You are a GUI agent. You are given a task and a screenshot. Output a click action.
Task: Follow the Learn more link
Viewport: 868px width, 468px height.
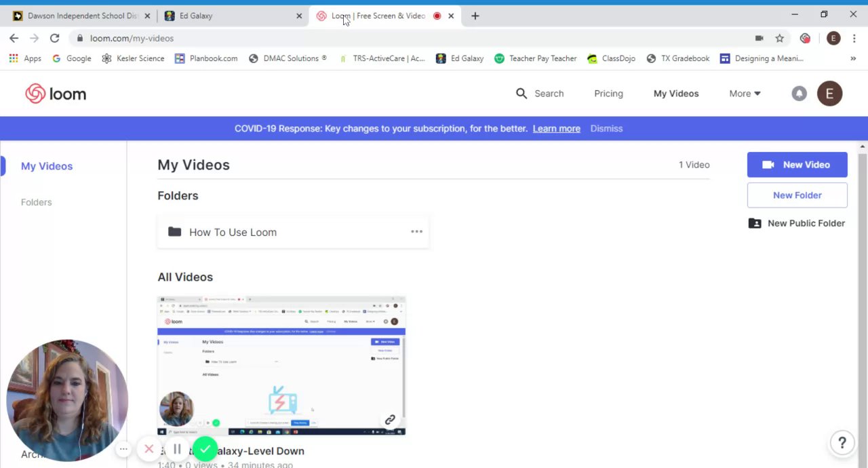(x=556, y=128)
